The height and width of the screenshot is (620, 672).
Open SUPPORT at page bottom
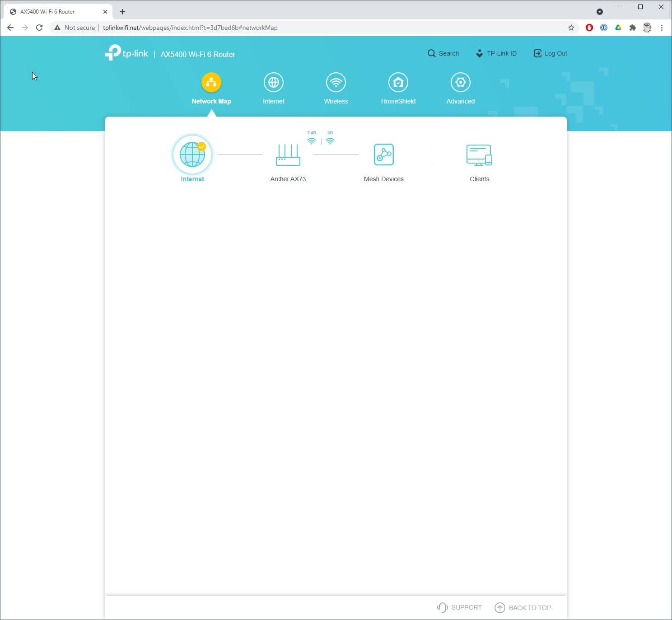tap(459, 607)
